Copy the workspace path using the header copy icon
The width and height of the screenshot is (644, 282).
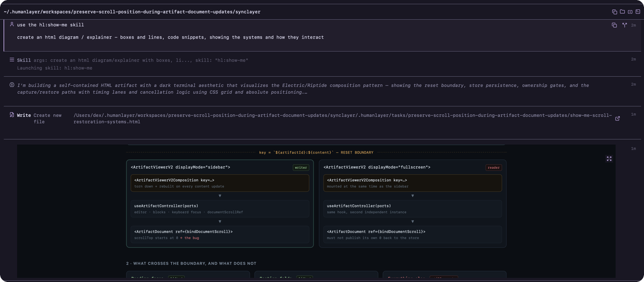(614, 11)
